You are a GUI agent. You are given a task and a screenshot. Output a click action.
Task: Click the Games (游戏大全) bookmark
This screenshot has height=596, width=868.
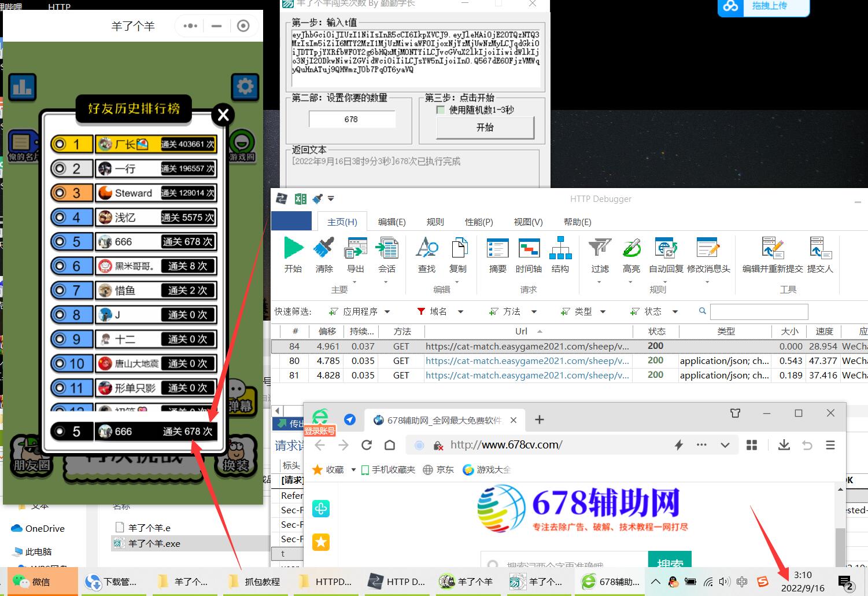pyautogui.click(x=487, y=470)
